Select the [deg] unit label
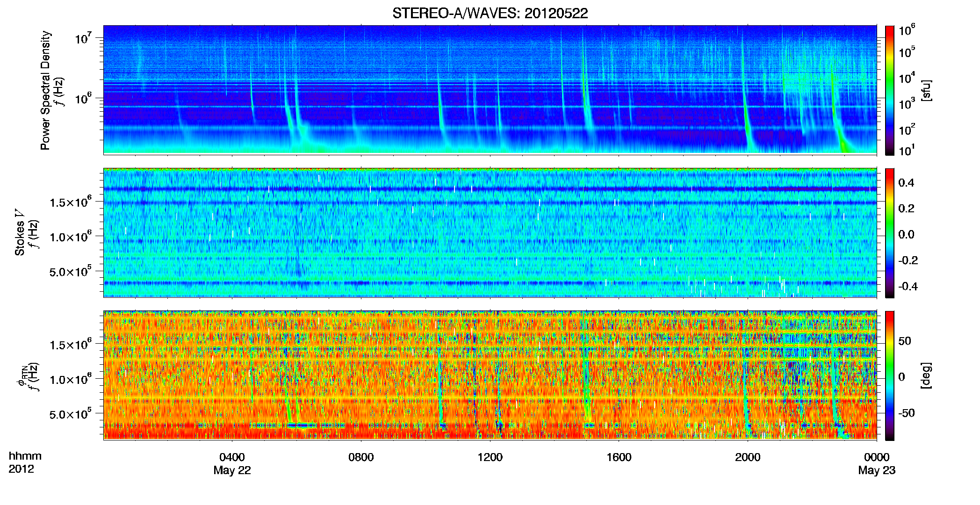The height and width of the screenshot is (505, 980). coord(926,375)
